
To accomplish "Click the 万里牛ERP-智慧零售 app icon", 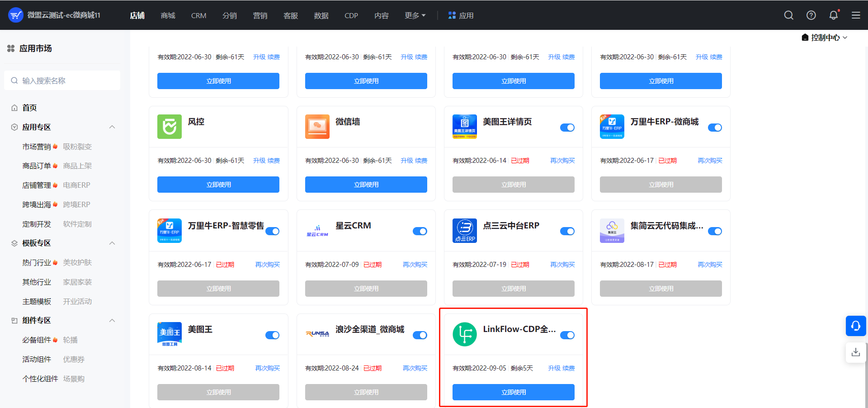I will 170,231.
